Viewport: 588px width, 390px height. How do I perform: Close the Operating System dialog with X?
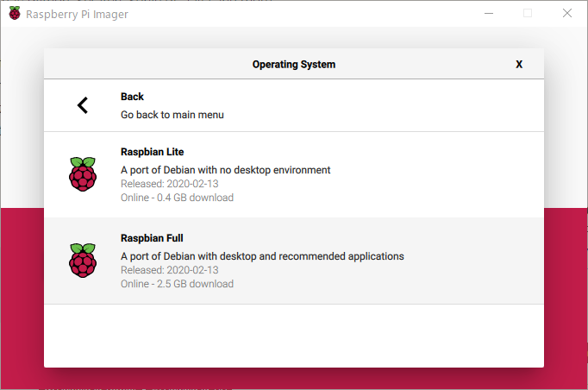pyautogui.click(x=519, y=65)
